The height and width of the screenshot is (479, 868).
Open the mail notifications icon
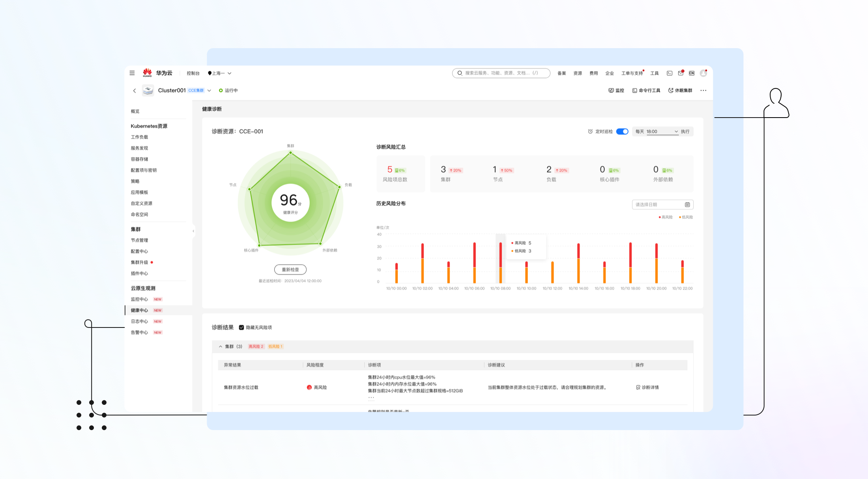pyautogui.click(x=681, y=73)
